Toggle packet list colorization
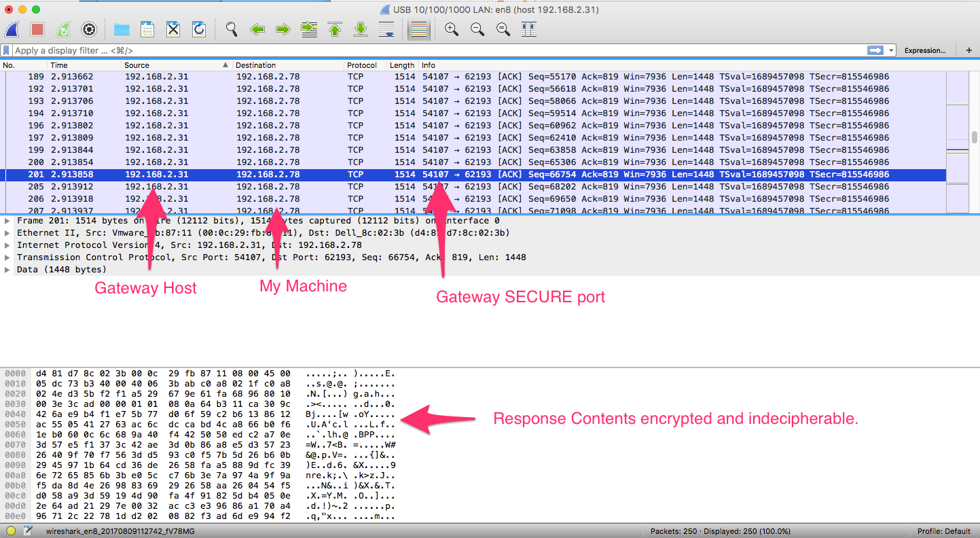The width and height of the screenshot is (980, 538). [420, 29]
